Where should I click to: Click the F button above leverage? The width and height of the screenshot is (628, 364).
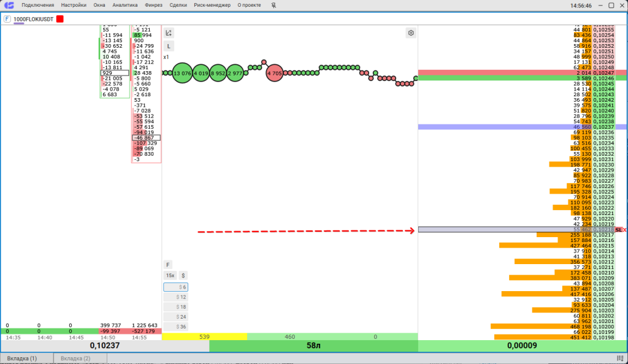coord(168,265)
